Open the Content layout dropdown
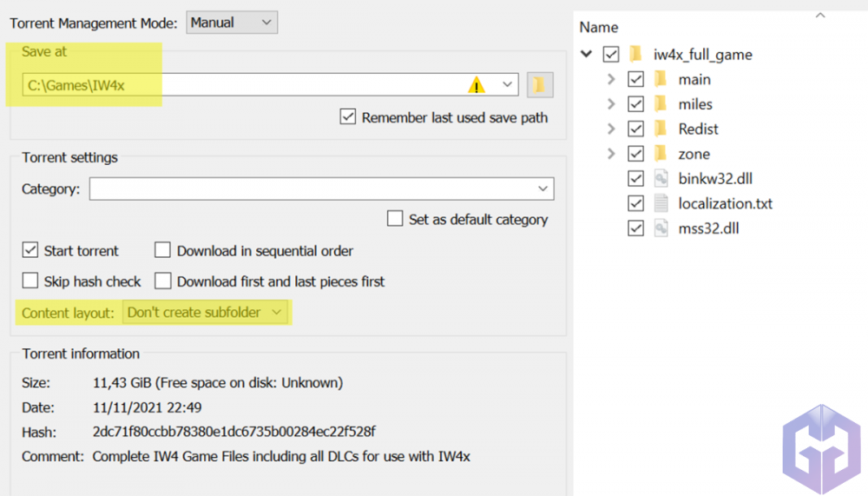The height and width of the screenshot is (496, 868). click(x=206, y=313)
